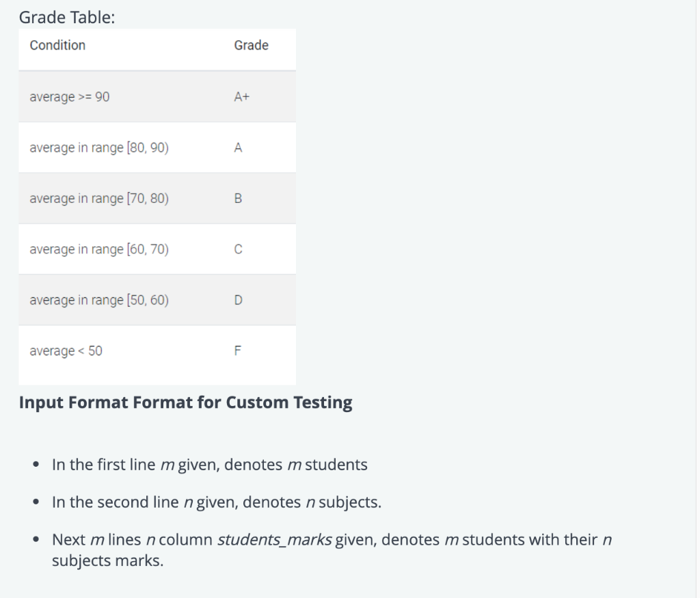
Task: Click the 'subjects marks.' line of text
Action: coord(107,560)
